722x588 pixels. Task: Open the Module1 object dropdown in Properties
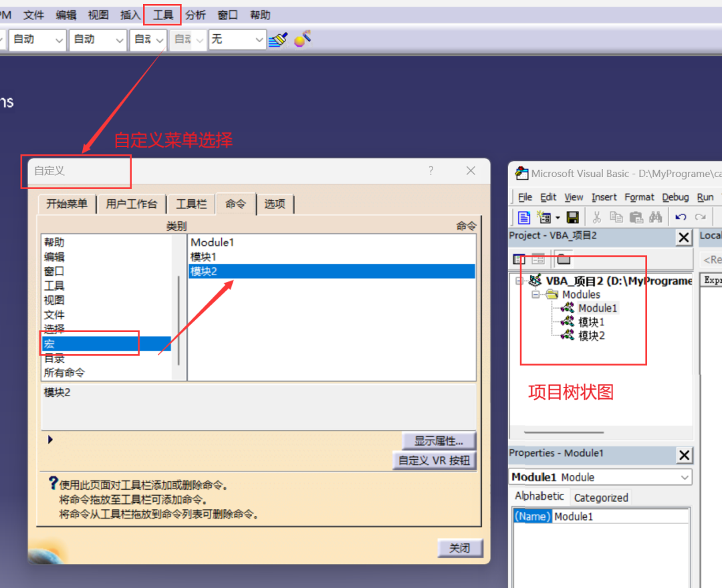pos(685,477)
